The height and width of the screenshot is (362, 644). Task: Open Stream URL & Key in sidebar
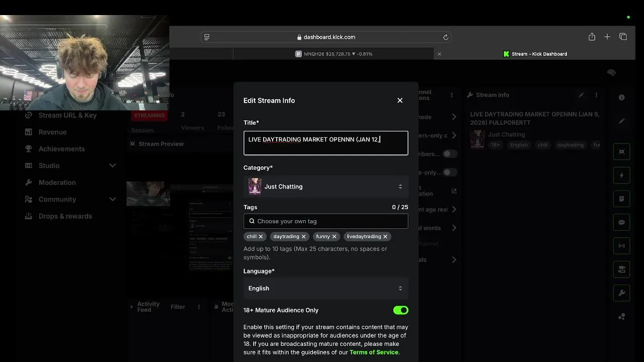tap(67, 115)
